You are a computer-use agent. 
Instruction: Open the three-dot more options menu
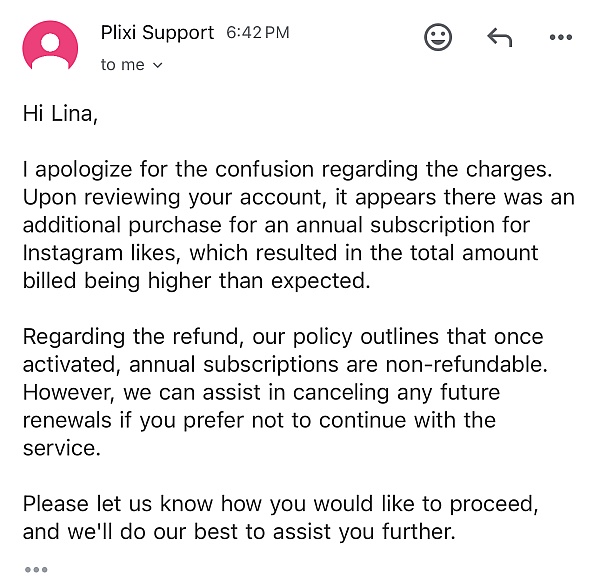coord(560,38)
